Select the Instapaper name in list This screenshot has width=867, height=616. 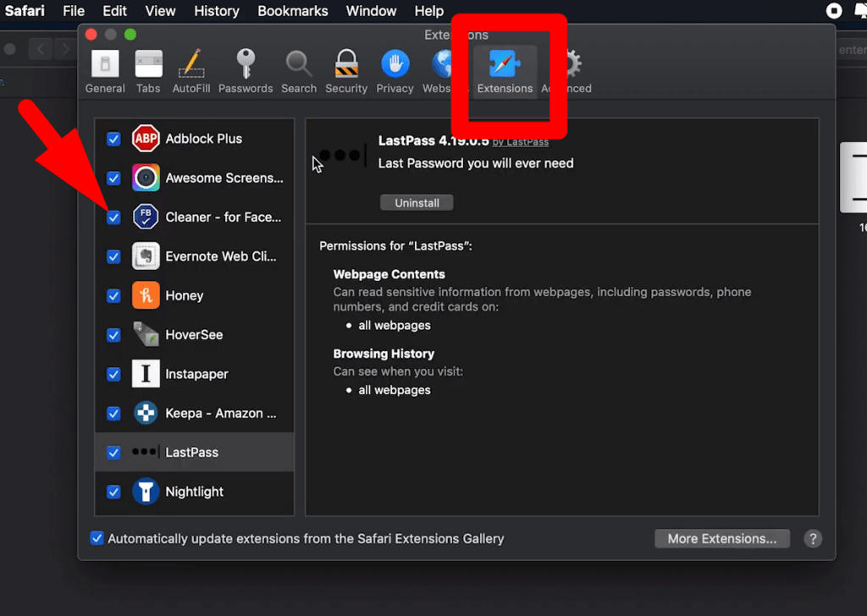tap(196, 374)
